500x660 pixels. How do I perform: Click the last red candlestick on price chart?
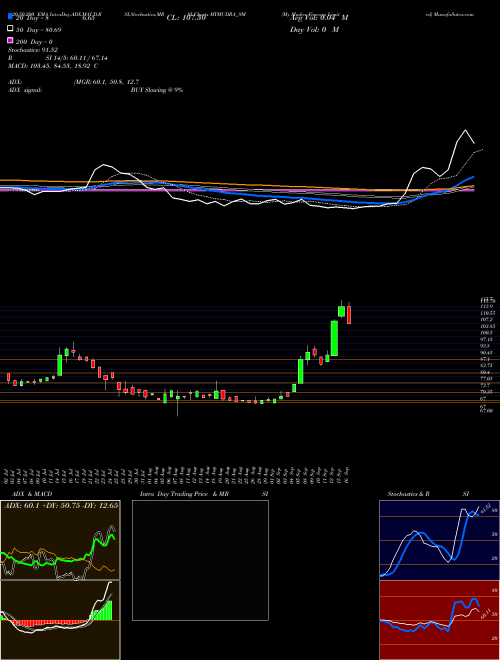[x=349, y=314]
